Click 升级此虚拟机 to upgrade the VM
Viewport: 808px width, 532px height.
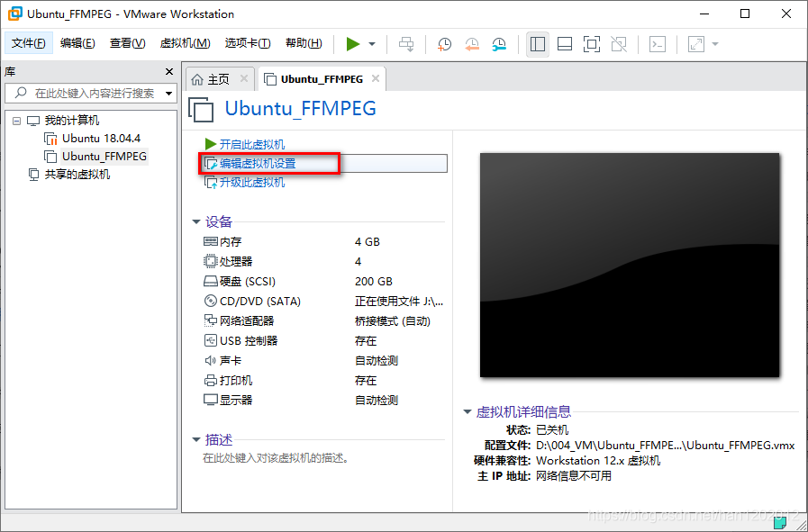tap(251, 181)
